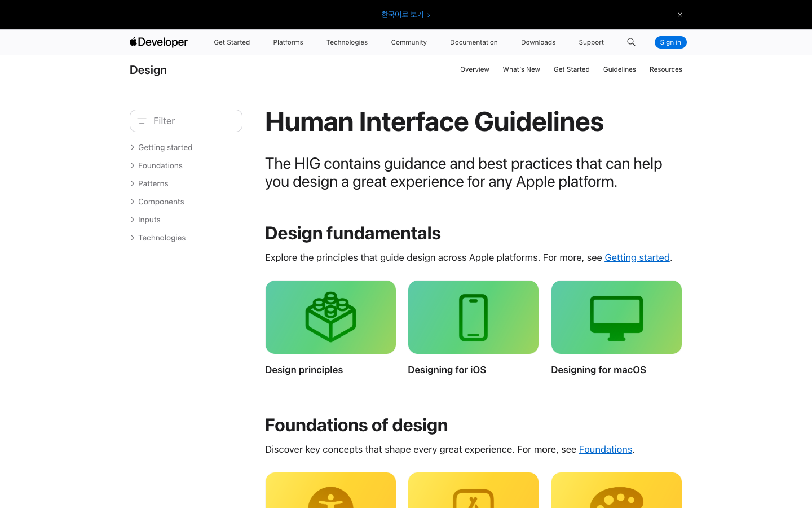Click the filter lines icon
This screenshot has height=508, width=812.
click(142, 121)
